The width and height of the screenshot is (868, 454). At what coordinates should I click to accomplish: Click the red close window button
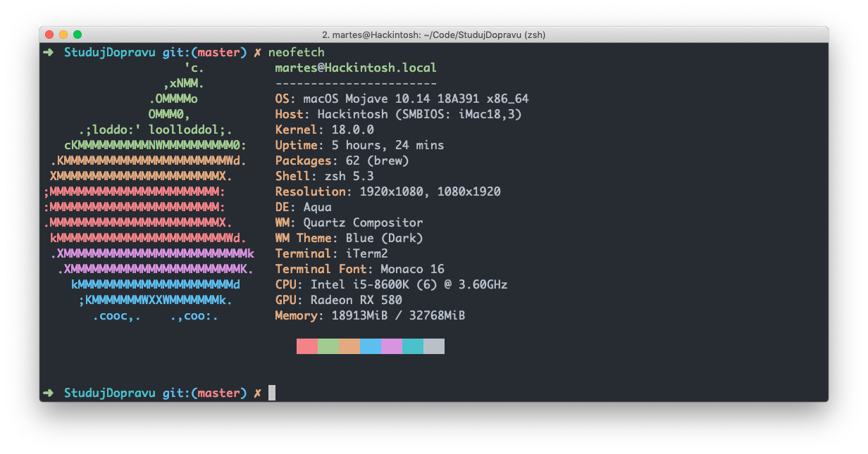(x=49, y=34)
